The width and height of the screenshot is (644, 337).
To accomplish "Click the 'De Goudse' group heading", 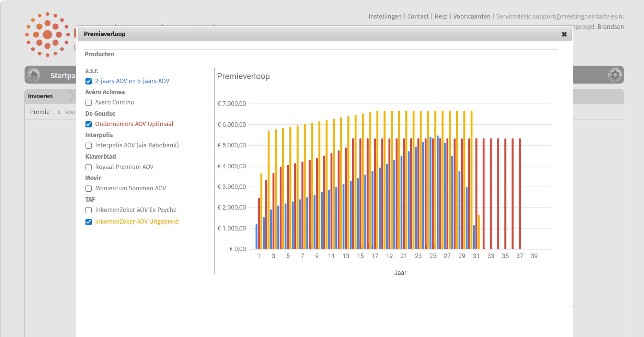I will click(100, 114).
